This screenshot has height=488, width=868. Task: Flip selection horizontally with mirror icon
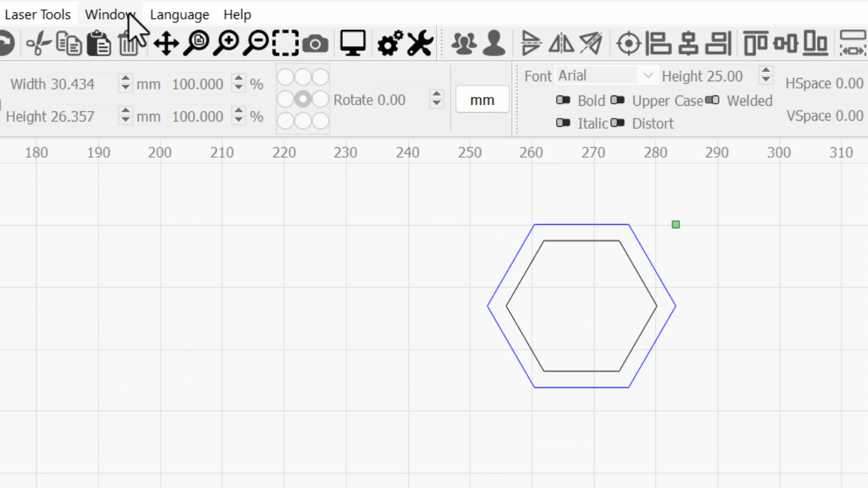pyautogui.click(x=561, y=44)
